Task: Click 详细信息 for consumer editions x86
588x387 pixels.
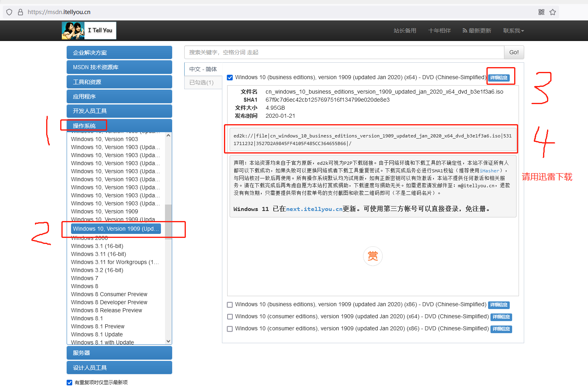Action: coord(501,329)
